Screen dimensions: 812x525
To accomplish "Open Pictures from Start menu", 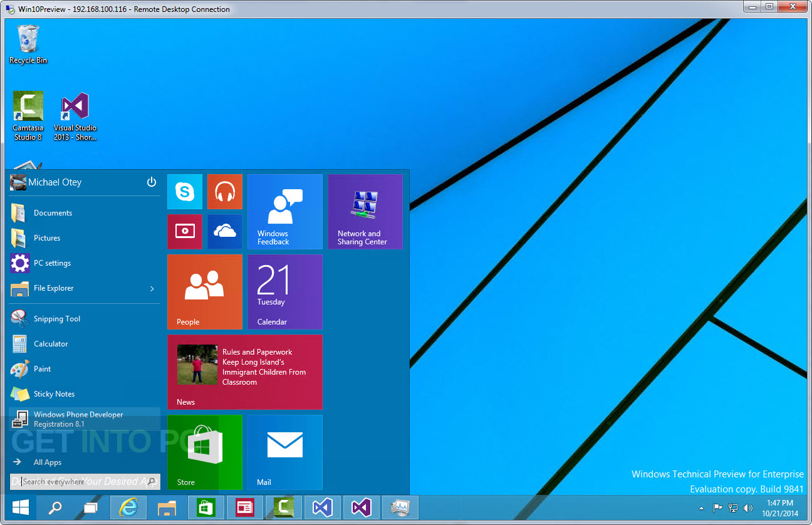I will click(x=85, y=238).
